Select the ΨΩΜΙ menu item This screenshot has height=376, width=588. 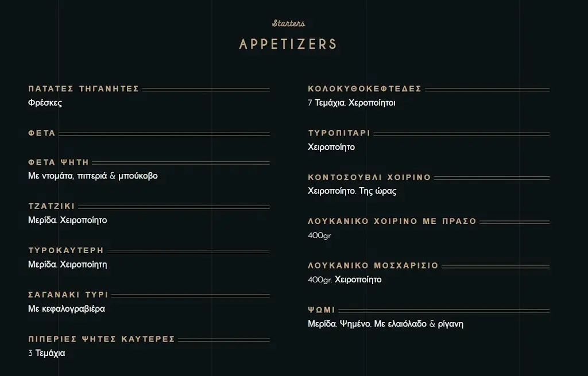coord(322,310)
